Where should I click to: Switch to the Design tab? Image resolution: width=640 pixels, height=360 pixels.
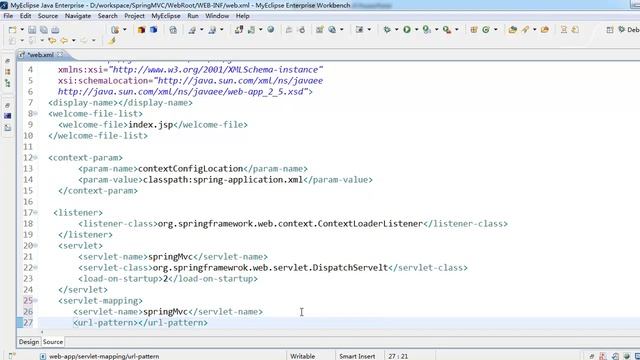29,342
